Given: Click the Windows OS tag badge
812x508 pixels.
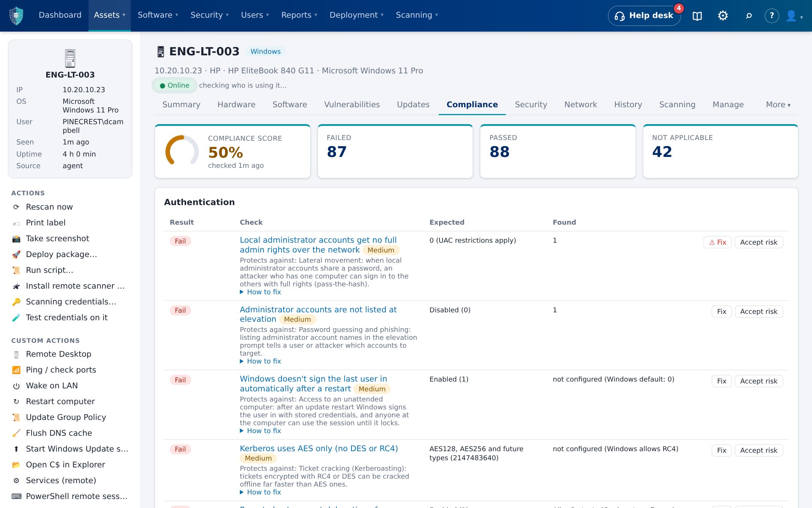Looking at the screenshot, I should 265,52.
